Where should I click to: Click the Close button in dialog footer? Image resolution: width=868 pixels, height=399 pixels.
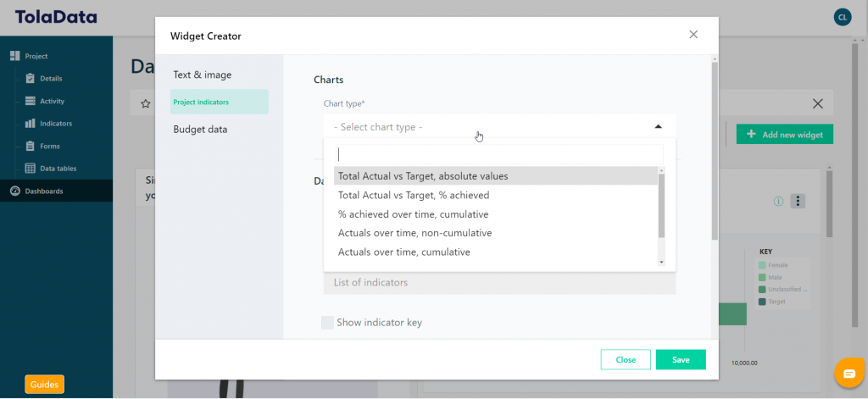click(x=626, y=360)
